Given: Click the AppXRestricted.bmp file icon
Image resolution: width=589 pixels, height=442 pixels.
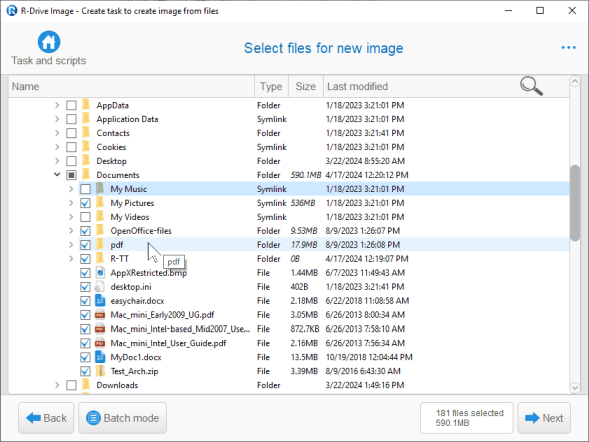Looking at the screenshot, I should coord(100,273).
